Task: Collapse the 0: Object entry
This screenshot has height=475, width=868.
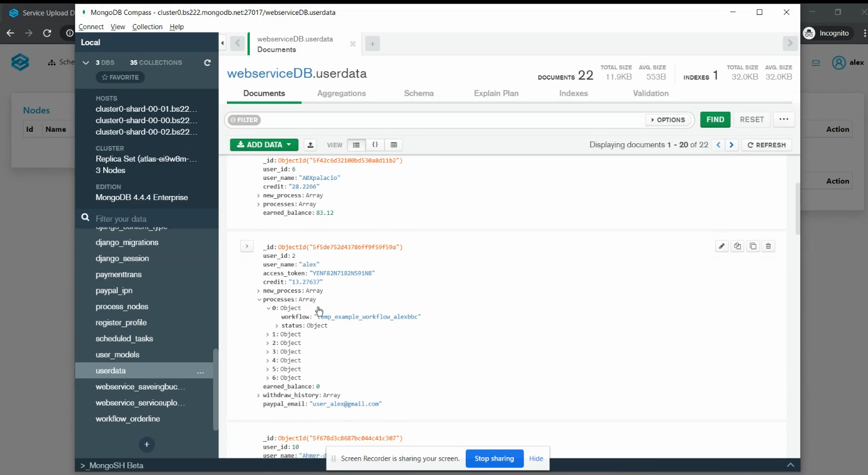Action: pyautogui.click(x=268, y=308)
